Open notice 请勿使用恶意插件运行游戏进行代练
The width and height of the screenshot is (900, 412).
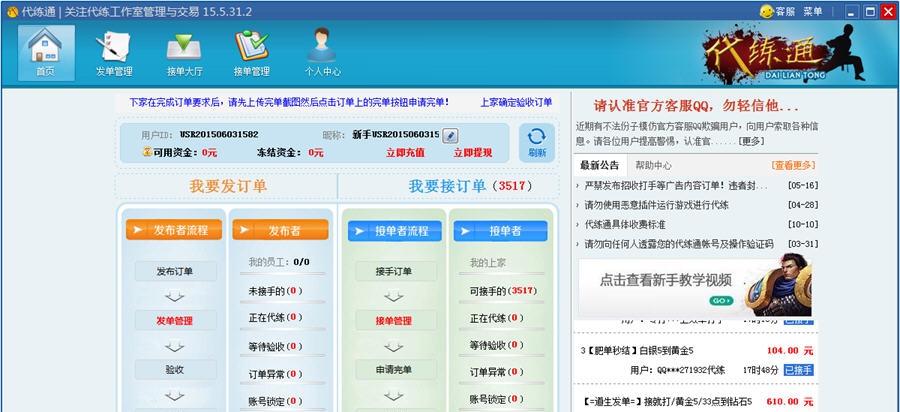click(657, 205)
